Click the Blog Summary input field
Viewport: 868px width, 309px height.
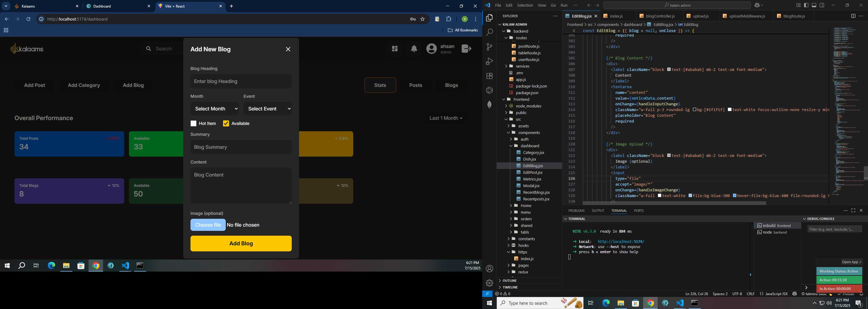pos(241,147)
